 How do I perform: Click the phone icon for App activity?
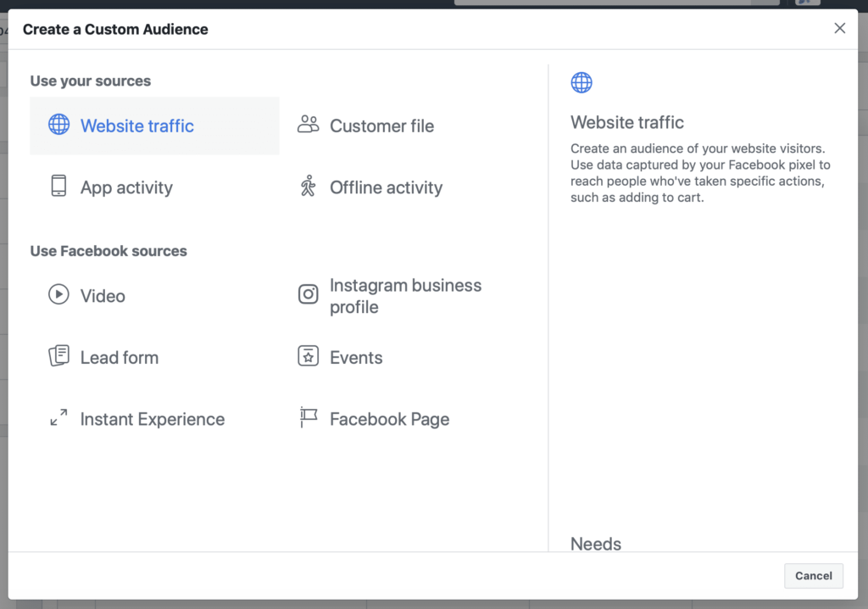[x=58, y=187]
